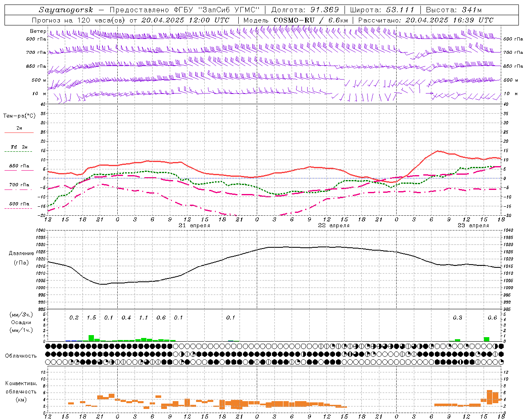This screenshot has height=420, width=525.
Task: Select the '500 гПа' temperature legend entry
Action: 19,203
